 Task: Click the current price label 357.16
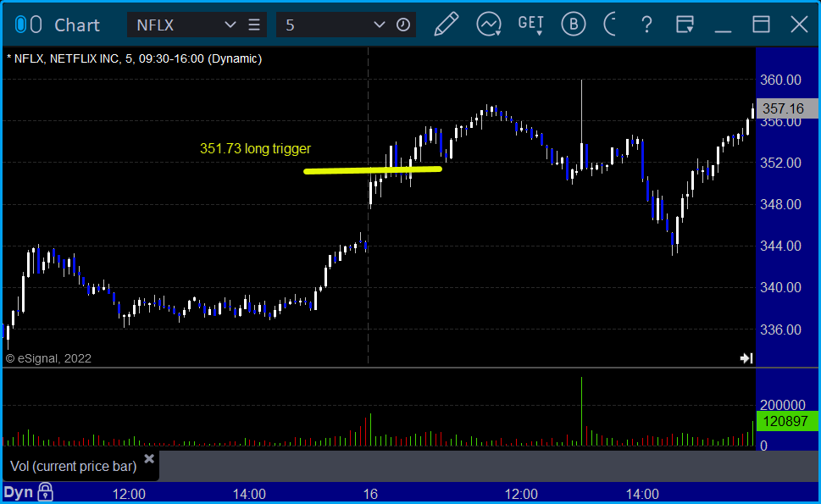(x=787, y=108)
